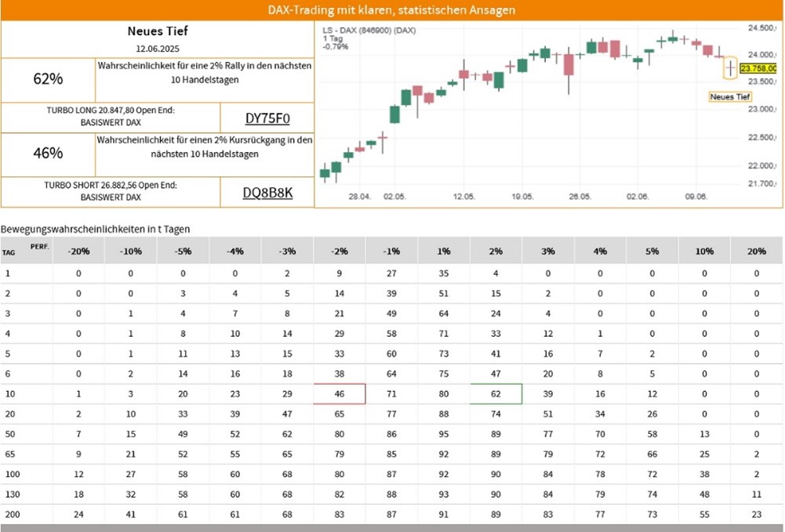The width and height of the screenshot is (785, 532).
Task: Click the red-outlined 46 cell in the table
Action: click(340, 394)
